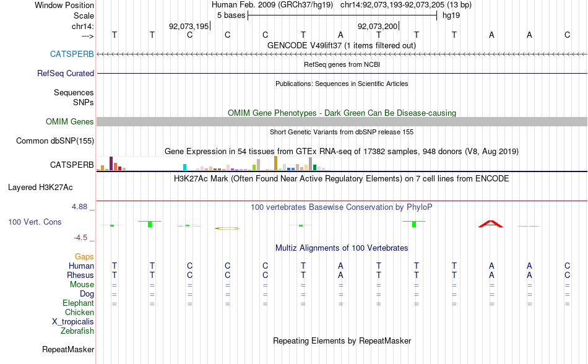Click the Common dbSNP(155) track label
588x364 pixels.
[x=54, y=141]
